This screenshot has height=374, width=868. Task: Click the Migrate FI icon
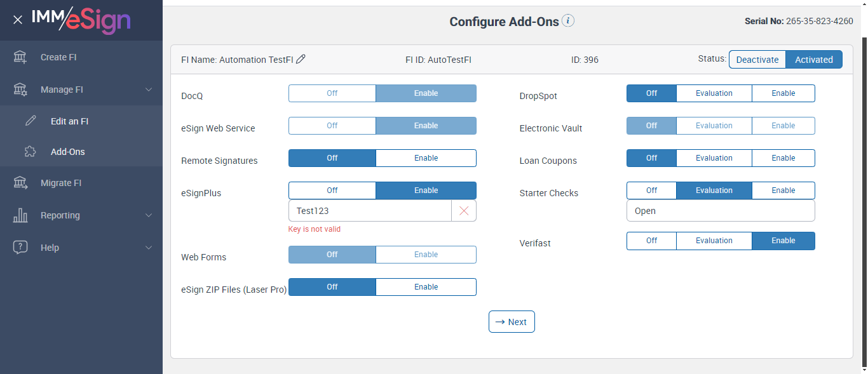pyautogui.click(x=20, y=183)
